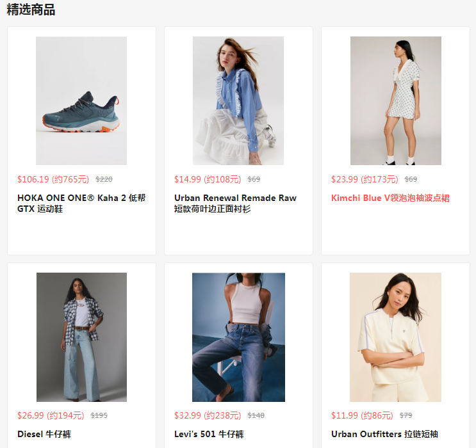Open the Levi's 501 jeans product image
This screenshot has height=448, width=476.
(x=238, y=337)
